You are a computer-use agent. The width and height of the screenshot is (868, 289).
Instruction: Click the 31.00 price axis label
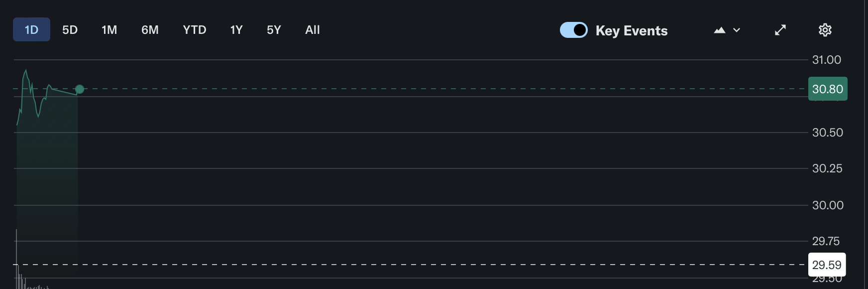click(x=826, y=60)
